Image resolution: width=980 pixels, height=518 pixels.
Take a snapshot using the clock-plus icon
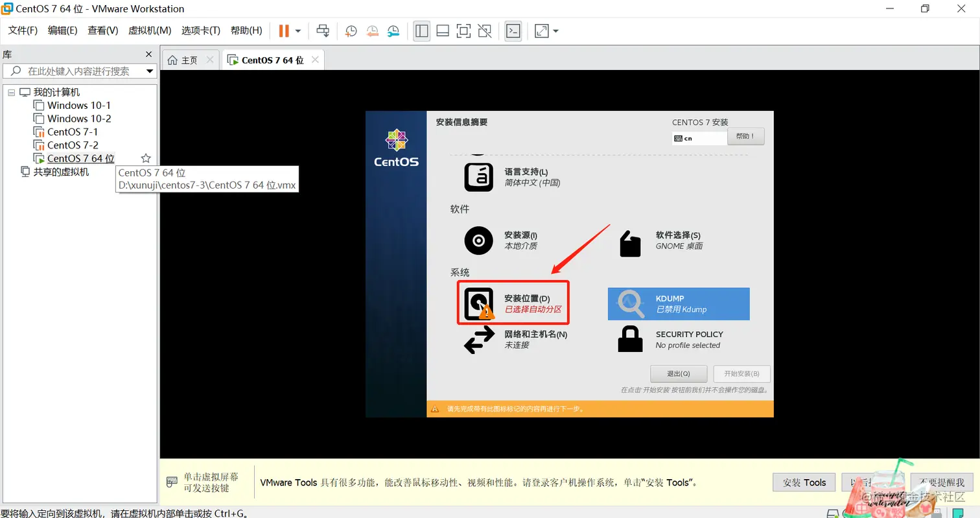pos(351,30)
